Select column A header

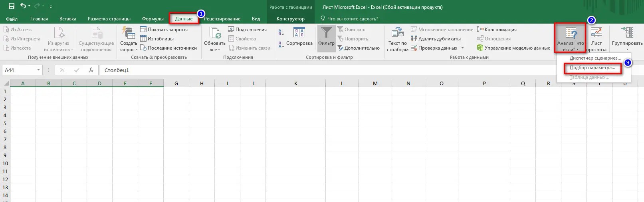(23, 83)
